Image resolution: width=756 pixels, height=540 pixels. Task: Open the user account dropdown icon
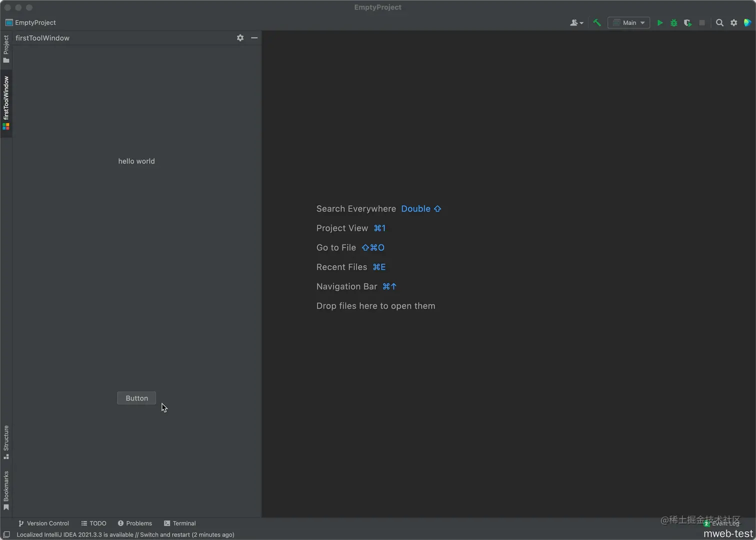point(576,22)
